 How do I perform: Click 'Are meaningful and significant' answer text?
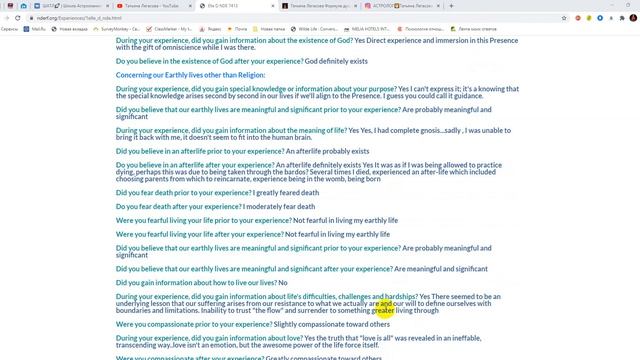[x=441, y=269]
